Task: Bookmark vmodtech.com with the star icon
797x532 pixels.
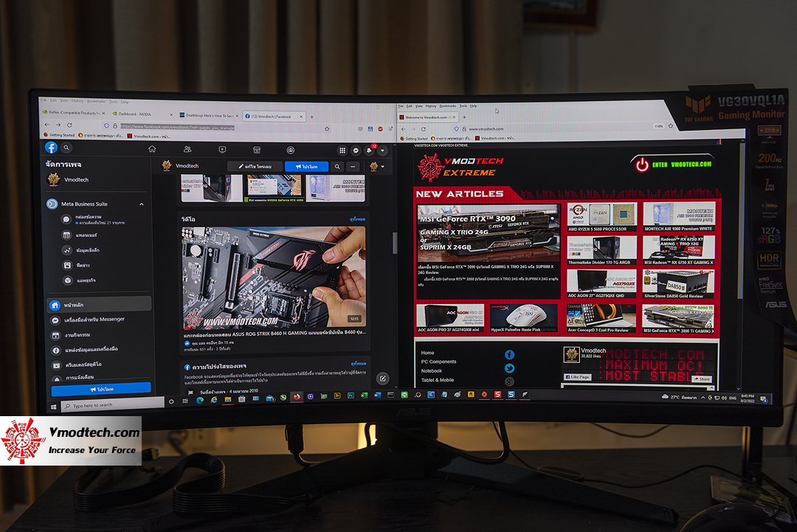Action: (670, 125)
